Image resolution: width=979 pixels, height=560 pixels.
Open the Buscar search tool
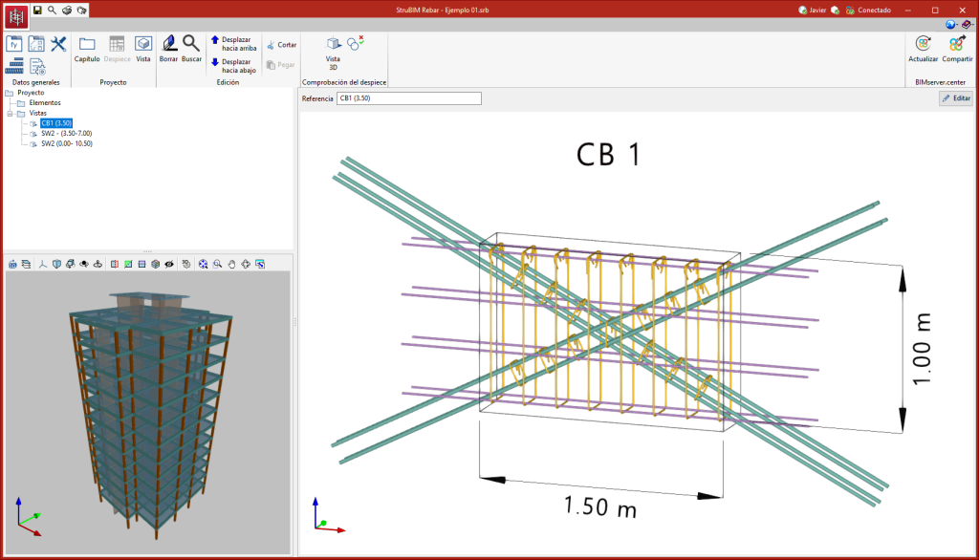coord(191,50)
